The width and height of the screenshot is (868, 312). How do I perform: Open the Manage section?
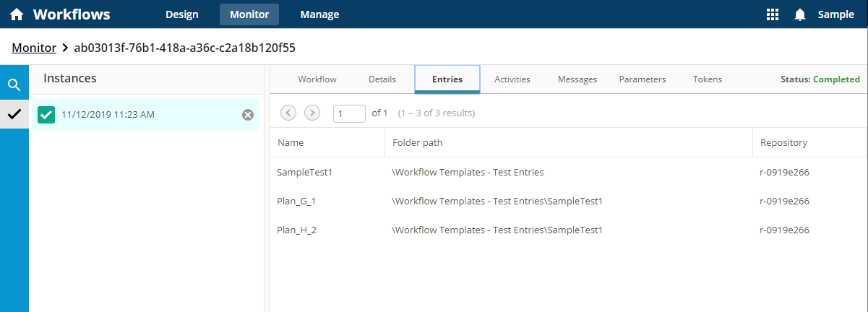pyautogui.click(x=319, y=14)
